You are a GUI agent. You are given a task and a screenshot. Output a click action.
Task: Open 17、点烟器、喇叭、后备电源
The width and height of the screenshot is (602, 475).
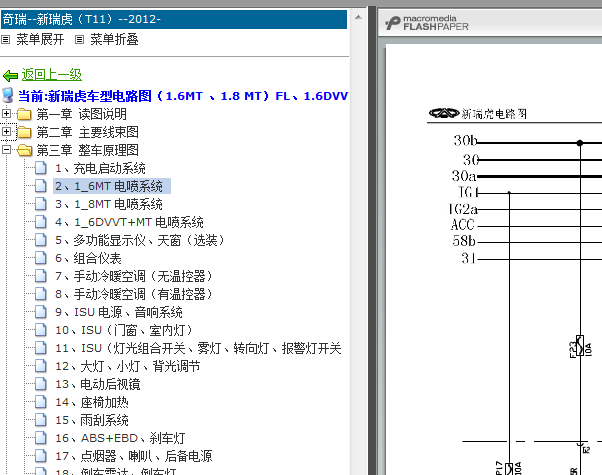(133, 456)
